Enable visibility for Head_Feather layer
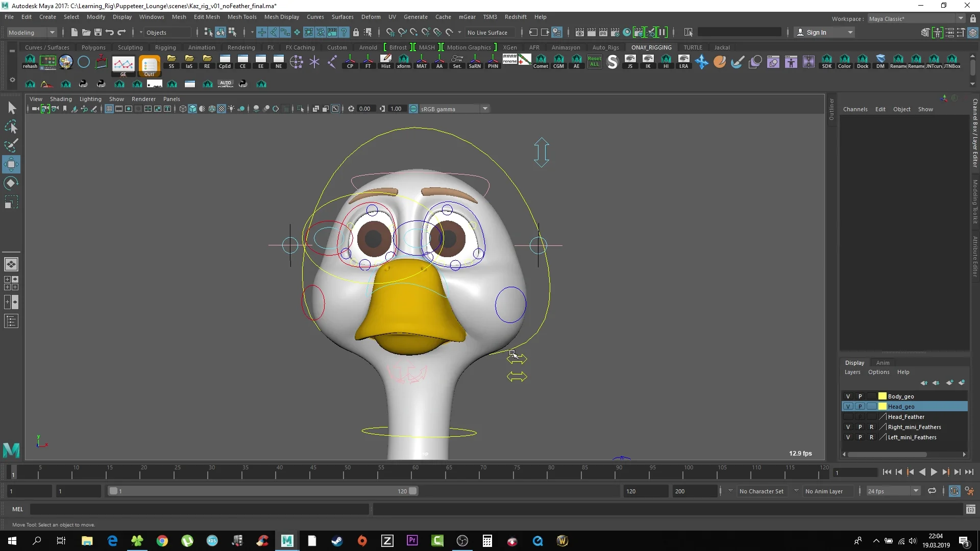The height and width of the screenshot is (551, 980). point(848,417)
